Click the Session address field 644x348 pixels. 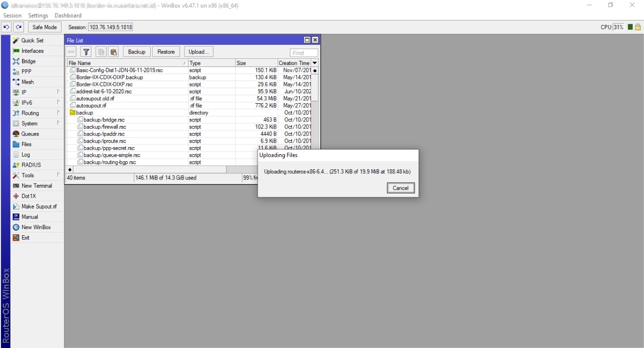pos(111,27)
